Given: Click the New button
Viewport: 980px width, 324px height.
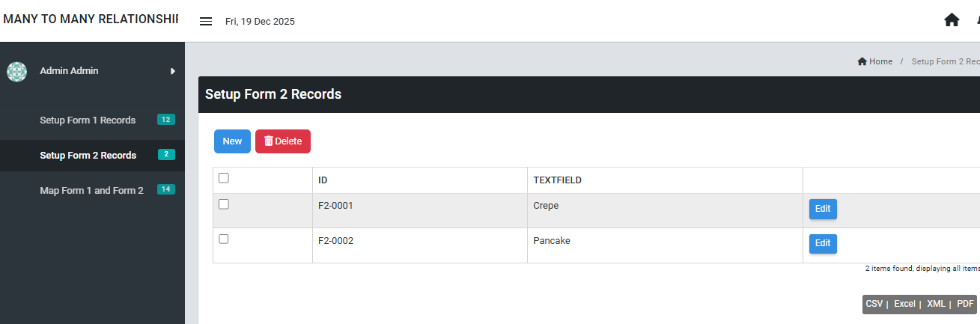Looking at the screenshot, I should click(x=232, y=141).
